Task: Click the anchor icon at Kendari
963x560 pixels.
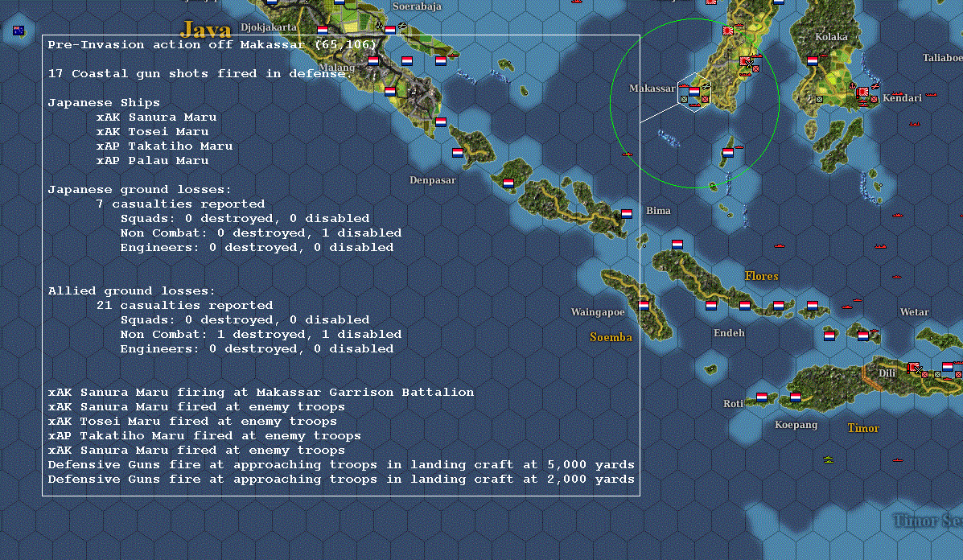Action: (x=853, y=86)
